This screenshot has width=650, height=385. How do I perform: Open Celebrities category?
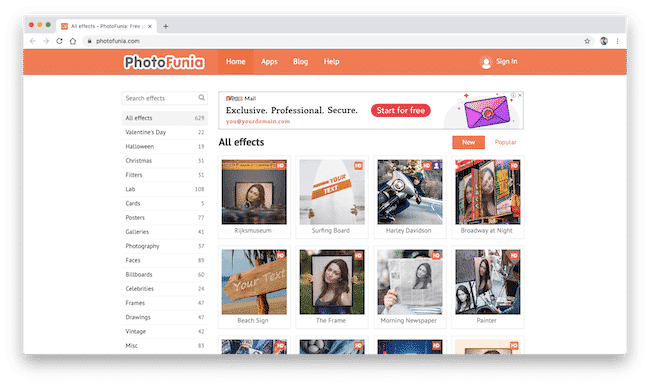click(x=165, y=289)
